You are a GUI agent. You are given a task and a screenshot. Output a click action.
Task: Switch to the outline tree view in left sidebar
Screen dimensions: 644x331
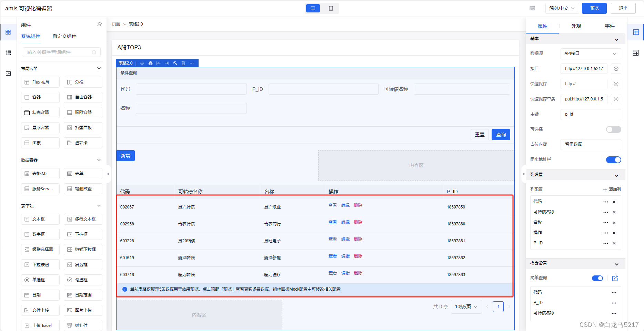[8, 53]
